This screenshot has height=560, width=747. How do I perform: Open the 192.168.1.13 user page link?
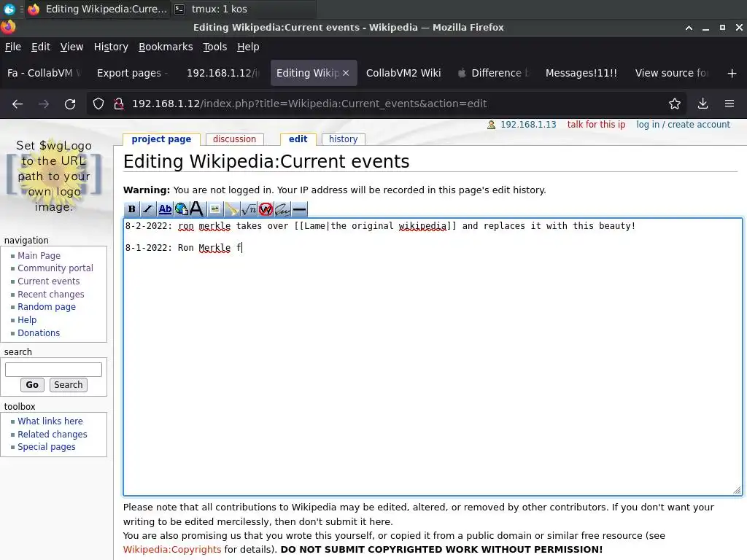pos(528,125)
